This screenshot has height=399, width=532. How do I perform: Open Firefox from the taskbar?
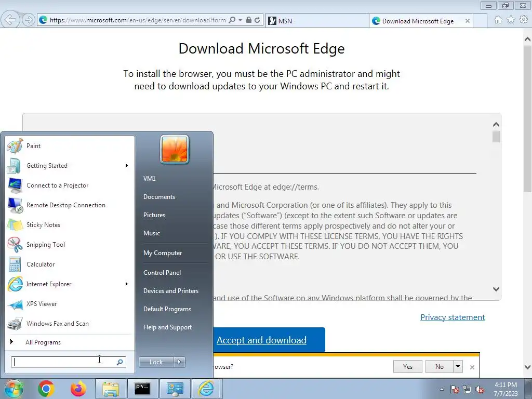78,389
